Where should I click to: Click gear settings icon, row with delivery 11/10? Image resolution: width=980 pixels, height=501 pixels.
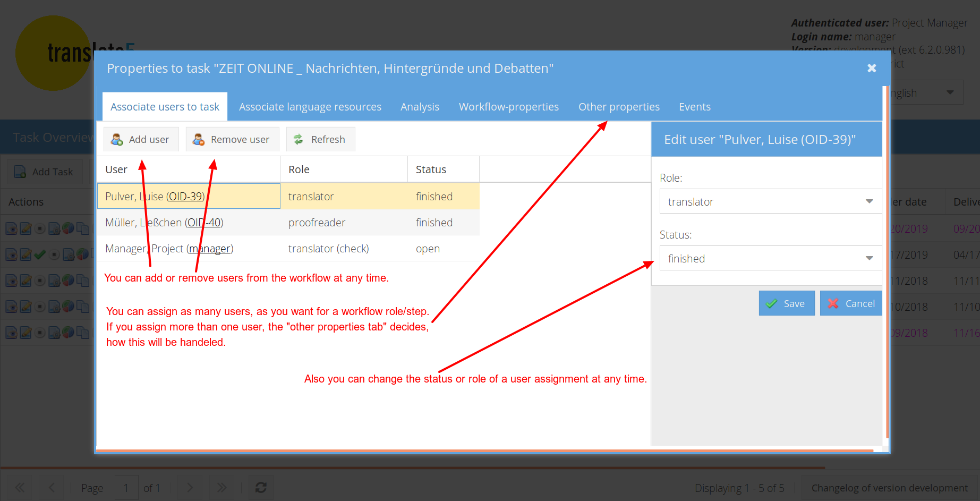[54, 306]
